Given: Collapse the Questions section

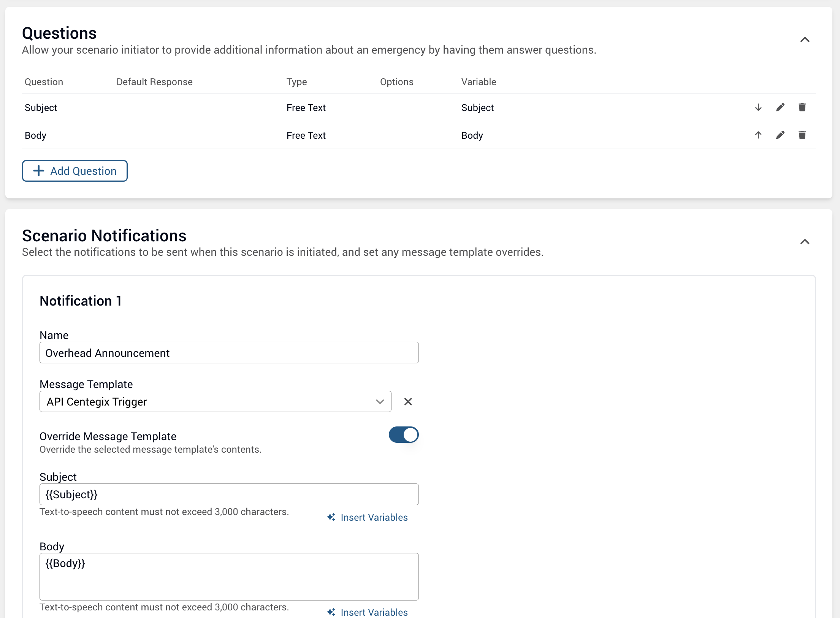Looking at the screenshot, I should (x=805, y=40).
